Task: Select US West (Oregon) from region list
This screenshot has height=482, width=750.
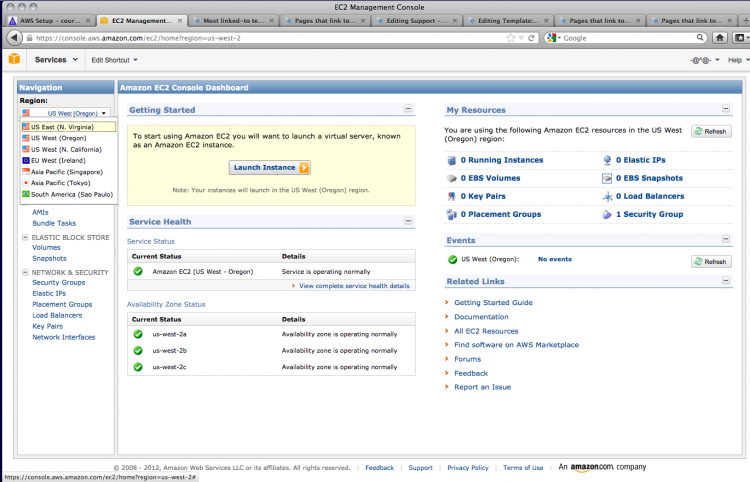Action: (68, 138)
